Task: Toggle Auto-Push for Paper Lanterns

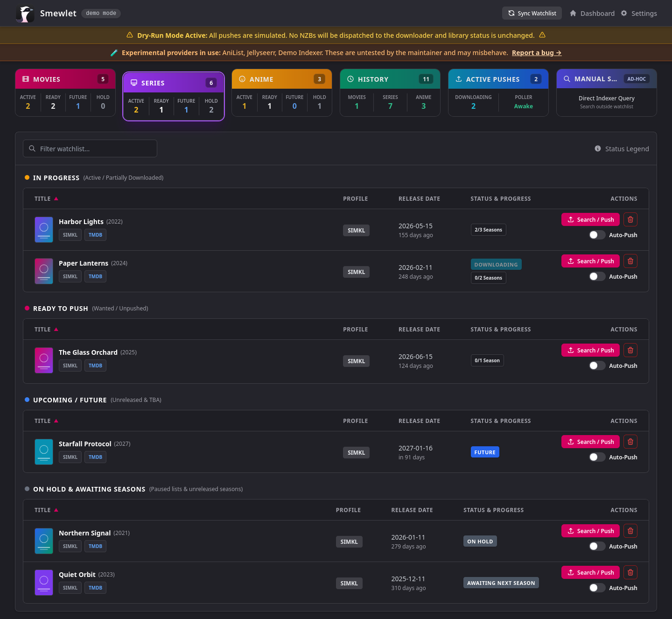Action: [x=597, y=276]
